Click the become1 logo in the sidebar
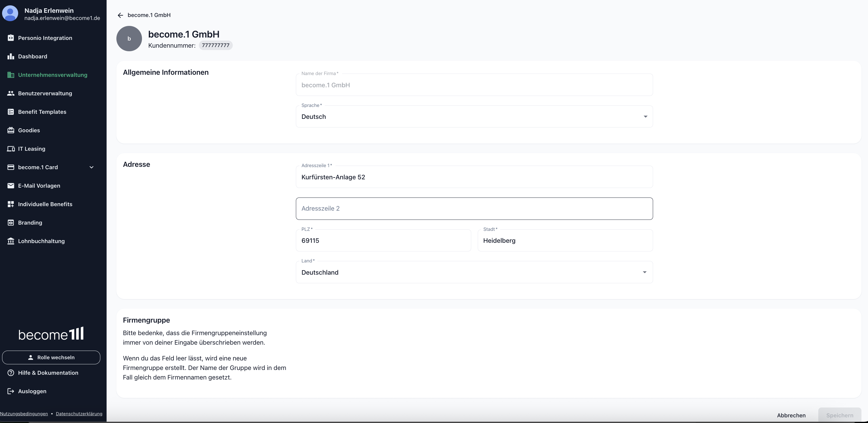 51,334
